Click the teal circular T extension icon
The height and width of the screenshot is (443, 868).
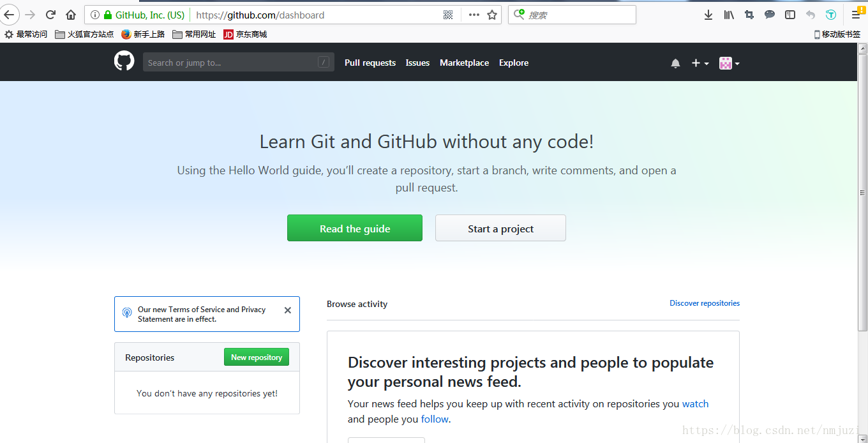pyautogui.click(x=830, y=15)
